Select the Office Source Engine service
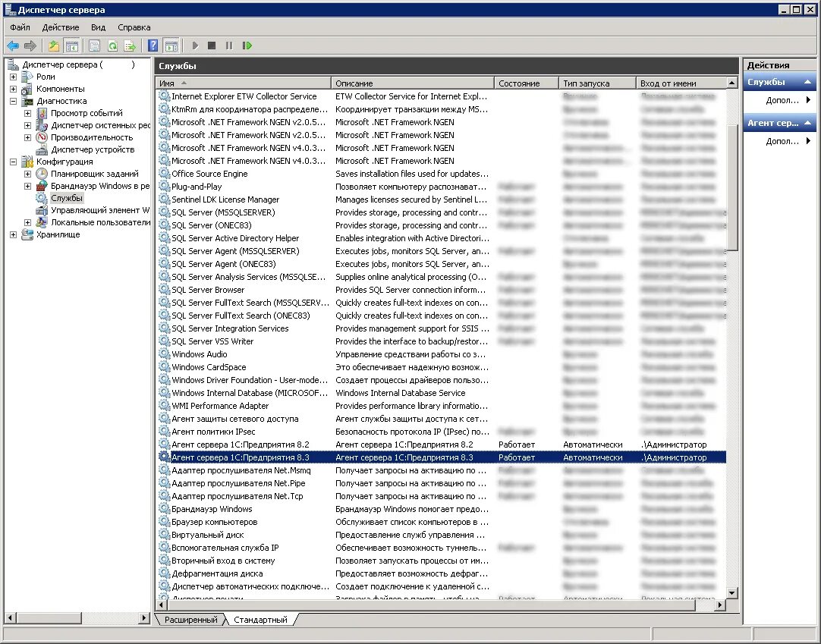 pyautogui.click(x=441, y=174)
